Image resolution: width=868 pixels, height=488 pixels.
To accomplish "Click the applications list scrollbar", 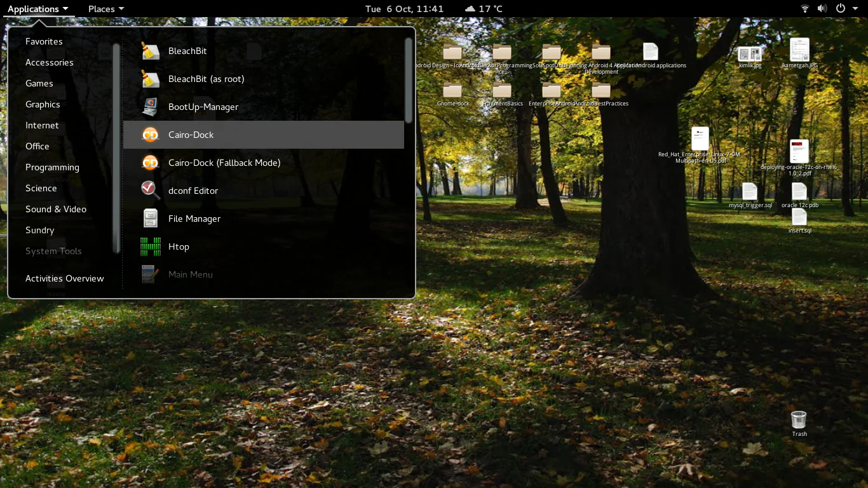I will [x=409, y=81].
